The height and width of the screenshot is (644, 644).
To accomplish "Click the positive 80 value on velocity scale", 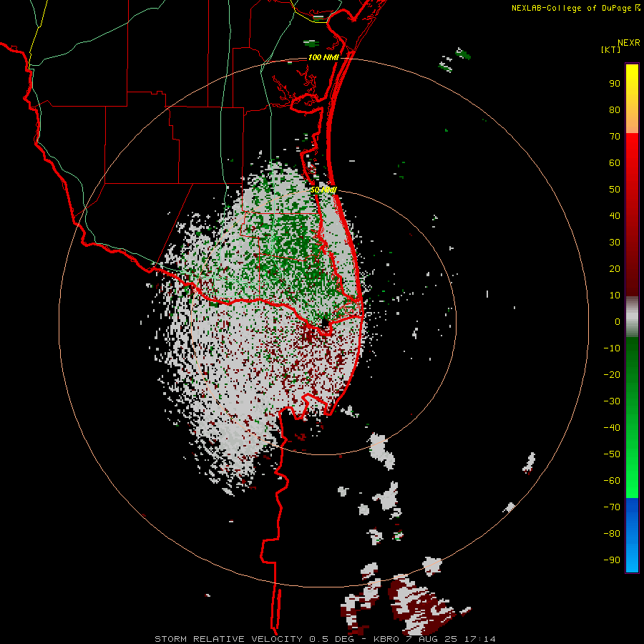I will 615,110.
